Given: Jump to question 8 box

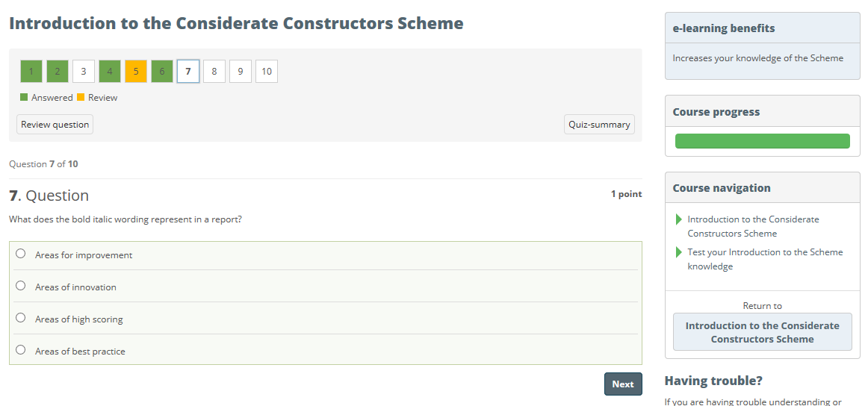Looking at the screenshot, I should click(214, 72).
